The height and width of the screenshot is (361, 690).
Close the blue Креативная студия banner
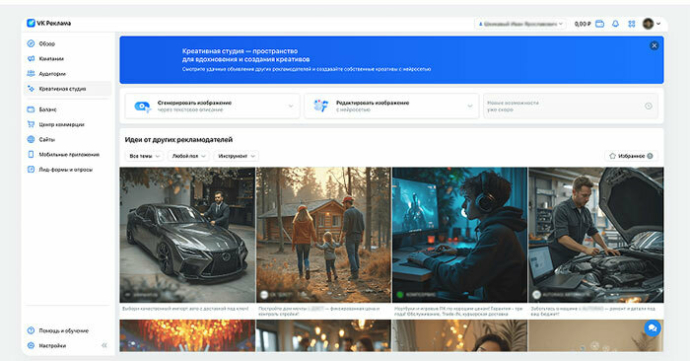[x=654, y=45]
